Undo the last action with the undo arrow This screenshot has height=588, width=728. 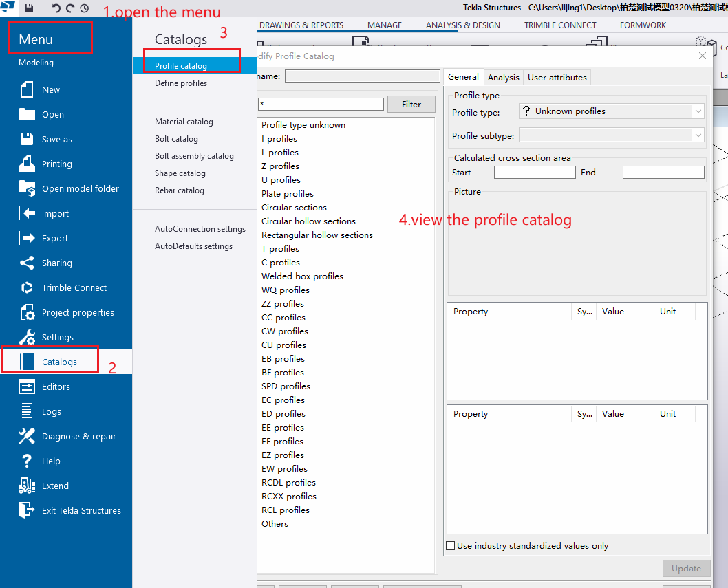tap(56, 8)
